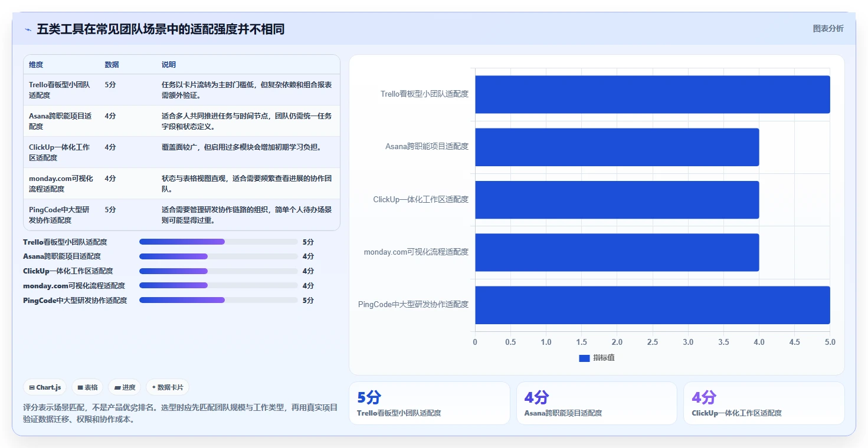
Task: Click the 4分 score in the Asana table row
Action: click(110, 116)
